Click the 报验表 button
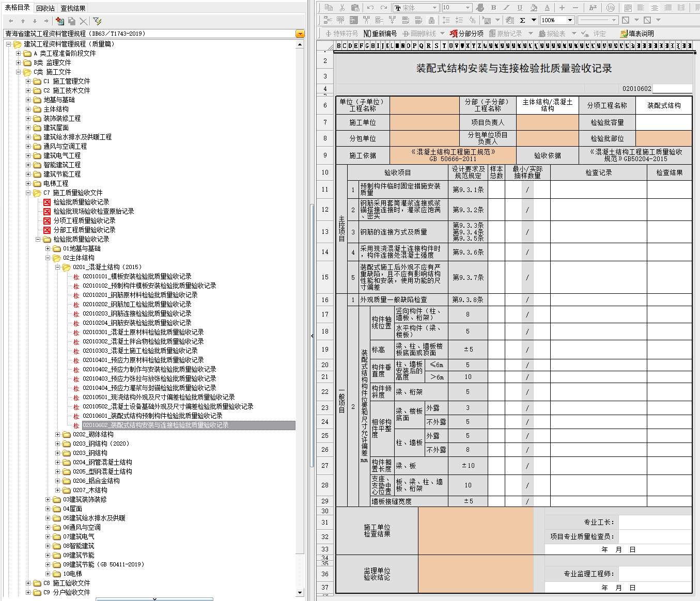 click(x=552, y=34)
